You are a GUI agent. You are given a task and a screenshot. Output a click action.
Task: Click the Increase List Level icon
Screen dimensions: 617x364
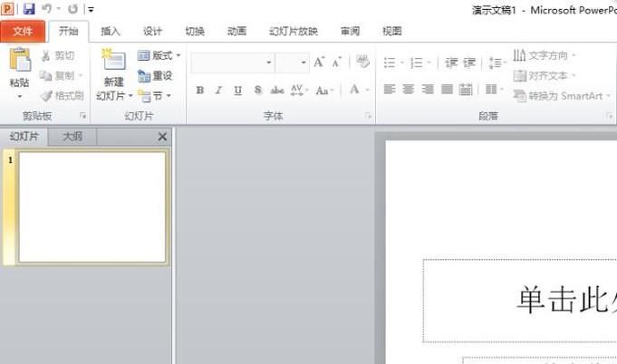tap(469, 62)
